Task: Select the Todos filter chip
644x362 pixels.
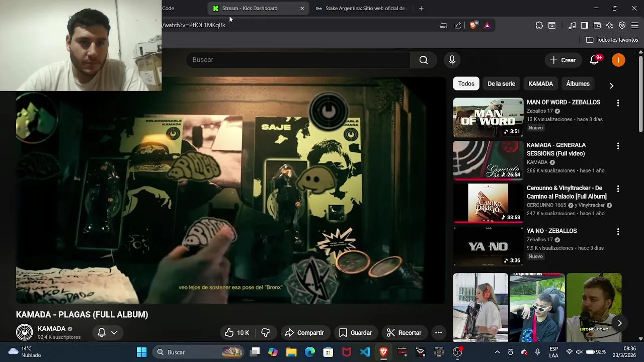Action: click(x=466, y=84)
